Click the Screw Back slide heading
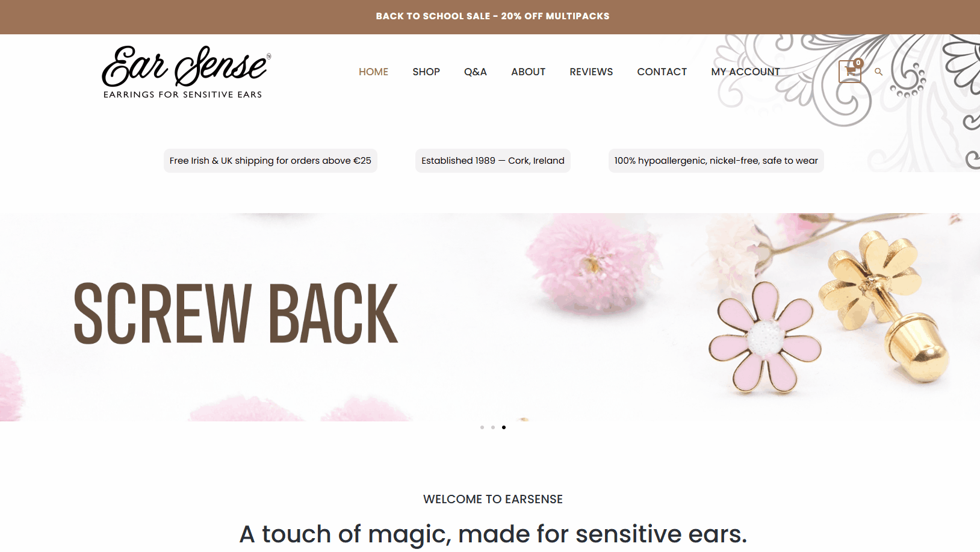 point(235,314)
